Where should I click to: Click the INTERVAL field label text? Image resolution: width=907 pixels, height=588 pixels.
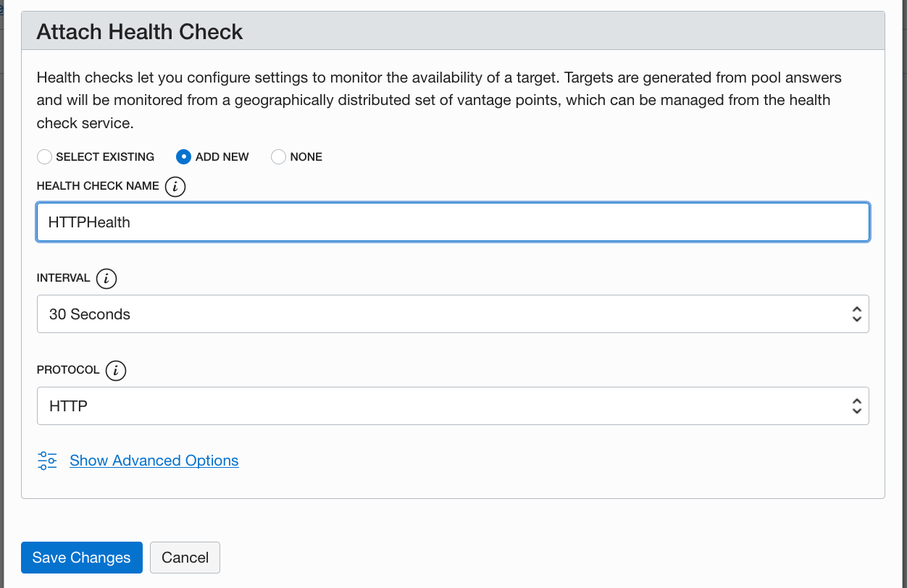coord(64,278)
